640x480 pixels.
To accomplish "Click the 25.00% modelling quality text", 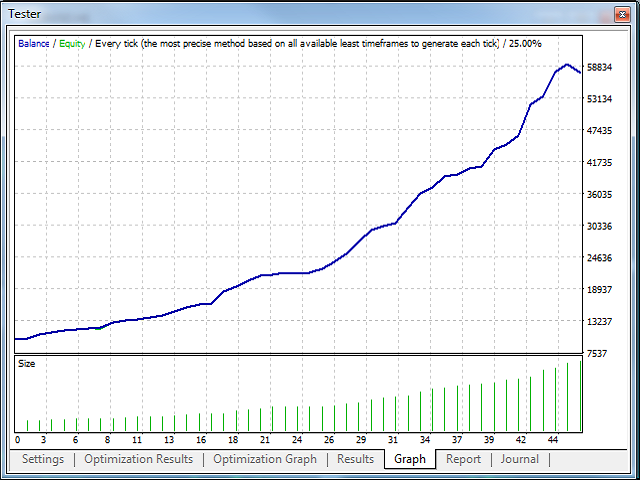I will point(524,44).
